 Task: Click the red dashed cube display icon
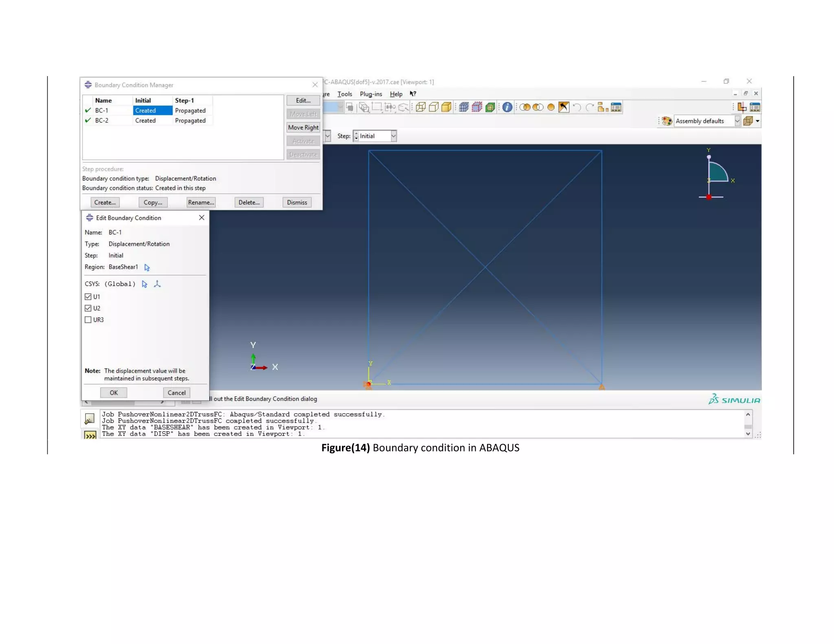click(x=477, y=107)
